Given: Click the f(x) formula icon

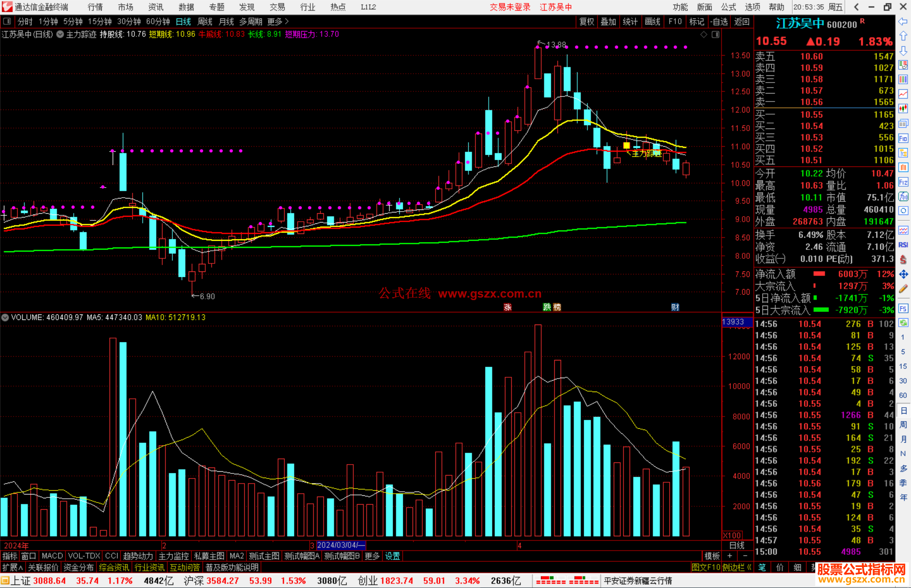Looking at the screenshot, I should coord(903,197).
